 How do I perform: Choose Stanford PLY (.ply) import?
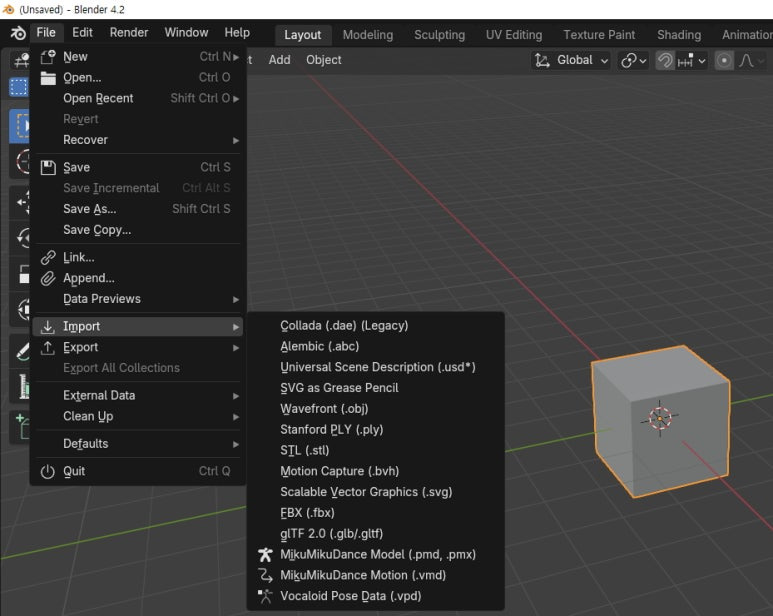375,429
